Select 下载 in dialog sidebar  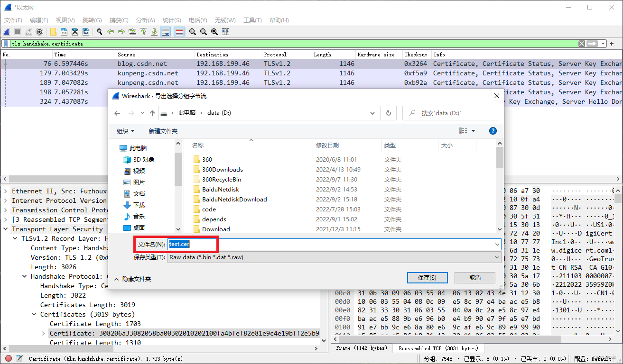(x=134, y=205)
